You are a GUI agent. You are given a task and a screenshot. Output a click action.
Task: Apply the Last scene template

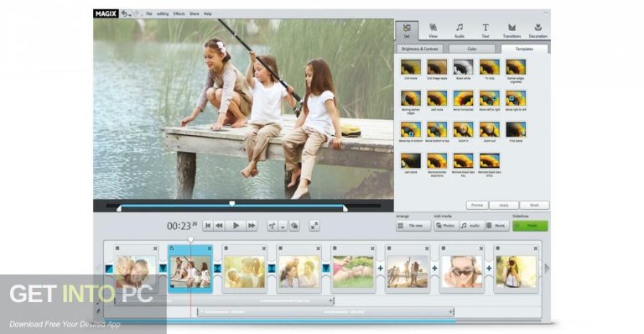pyautogui.click(x=411, y=160)
